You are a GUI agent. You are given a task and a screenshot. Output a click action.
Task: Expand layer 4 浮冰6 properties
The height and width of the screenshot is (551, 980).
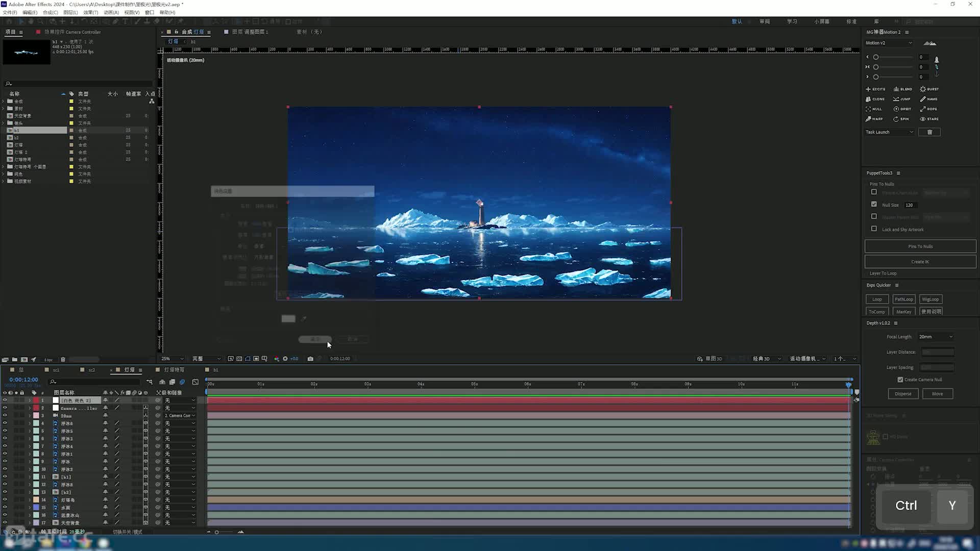(x=30, y=423)
